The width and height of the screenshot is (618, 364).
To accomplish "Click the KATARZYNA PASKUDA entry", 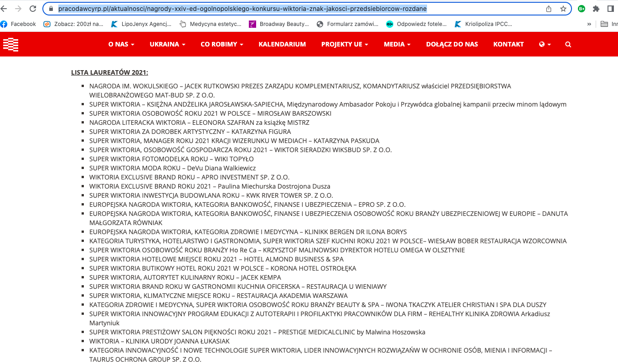I will pyautogui.click(x=234, y=141).
